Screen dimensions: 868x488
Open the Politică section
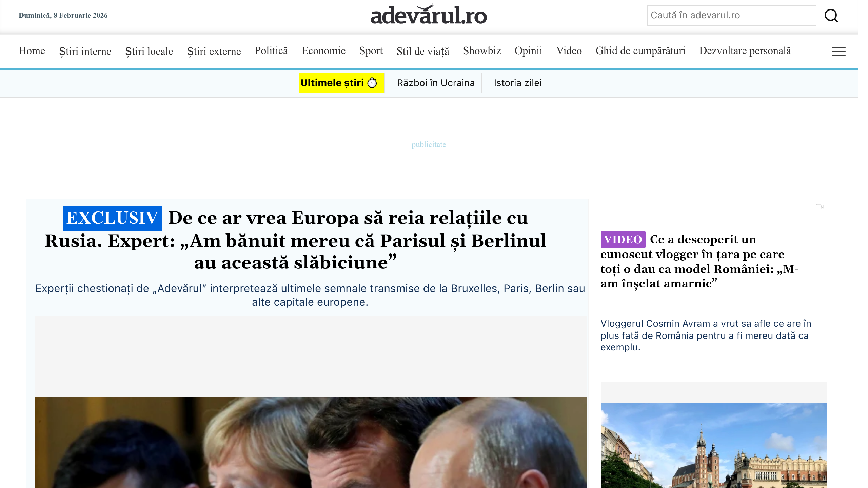coord(271,51)
